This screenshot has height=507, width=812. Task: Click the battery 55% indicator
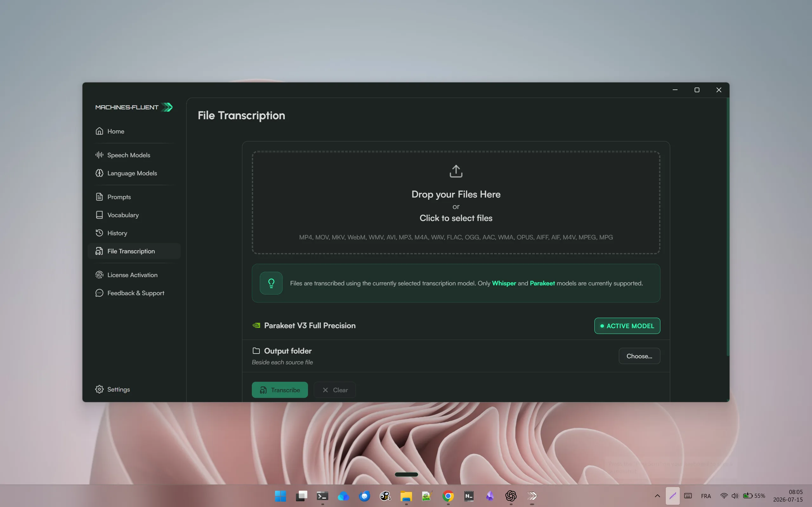click(754, 496)
